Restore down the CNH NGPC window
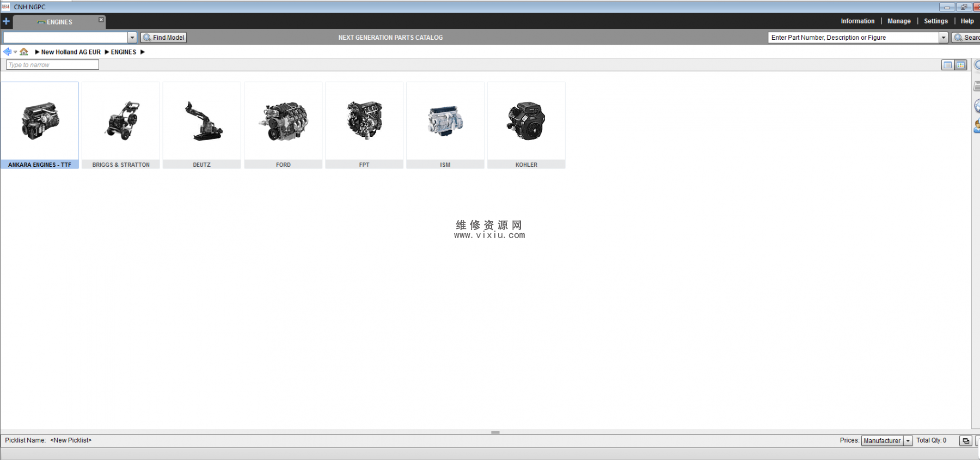980x460 pixels. pyautogui.click(x=963, y=7)
